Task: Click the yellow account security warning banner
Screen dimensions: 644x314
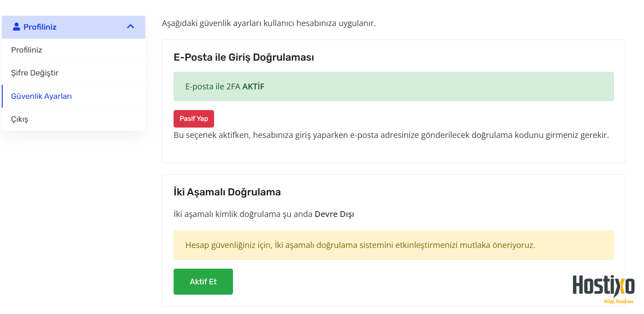Action: (x=394, y=245)
